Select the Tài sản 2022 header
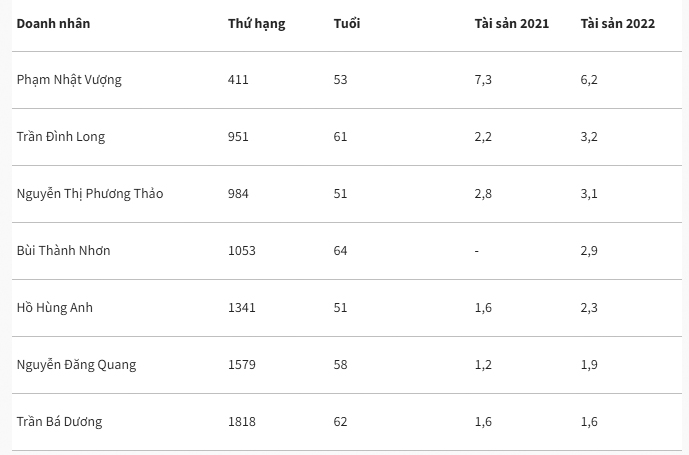The image size is (689, 455). tap(617, 23)
